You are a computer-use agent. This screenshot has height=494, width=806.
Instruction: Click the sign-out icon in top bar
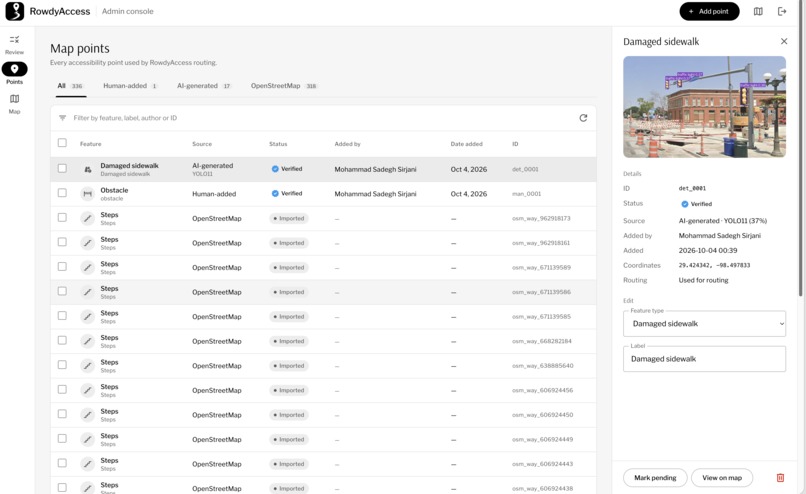pyautogui.click(x=782, y=11)
